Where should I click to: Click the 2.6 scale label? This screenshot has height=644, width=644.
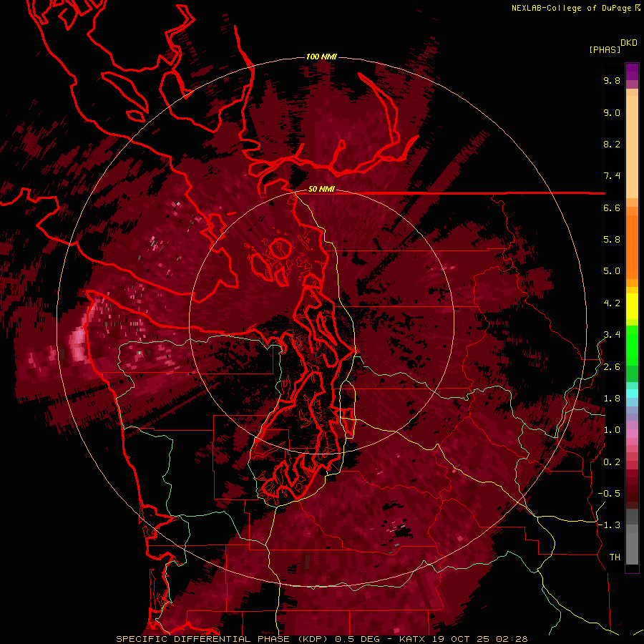point(612,367)
